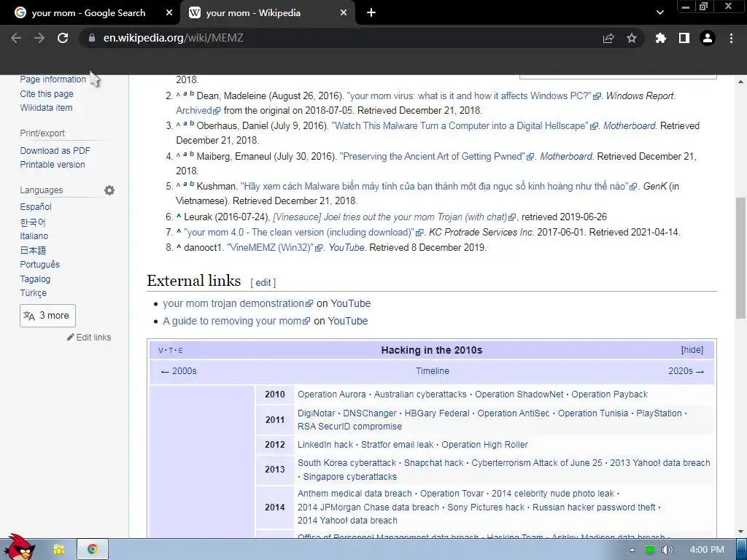Open Sony Pictures hack article
747x560 pixels.
click(486, 507)
